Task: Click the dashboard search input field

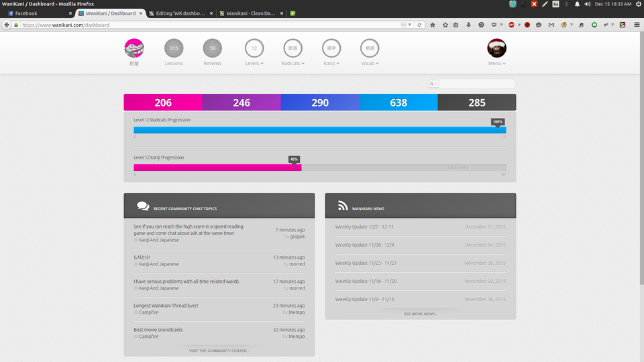Action: tap(476, 84)
